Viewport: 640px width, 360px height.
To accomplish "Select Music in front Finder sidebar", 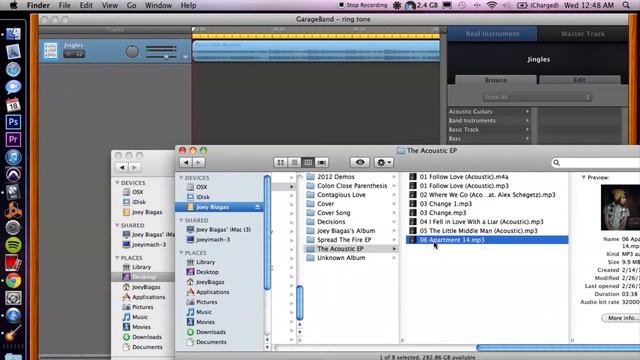I will [x=204, y=312].
